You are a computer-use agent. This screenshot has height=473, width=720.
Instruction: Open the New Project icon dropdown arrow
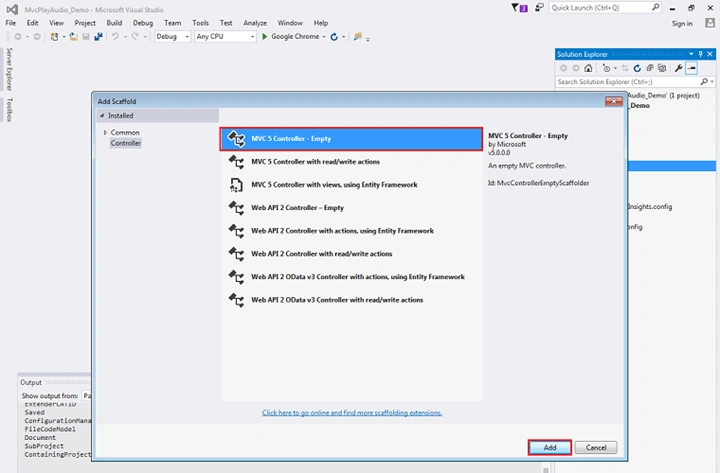click(63, 37)
